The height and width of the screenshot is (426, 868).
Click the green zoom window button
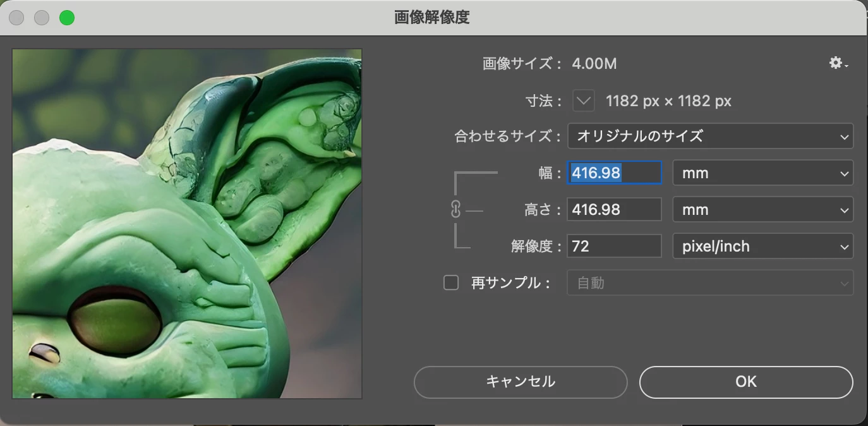pos(67,18)
